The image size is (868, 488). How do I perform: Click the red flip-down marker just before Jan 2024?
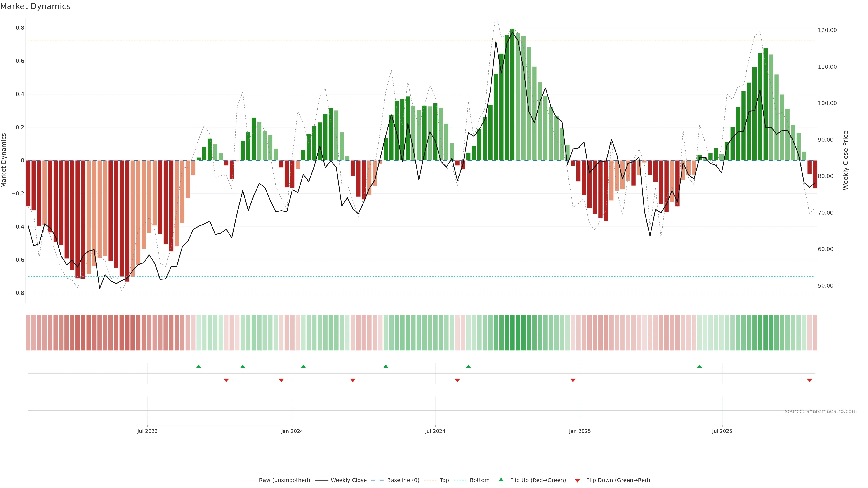[281, 380]
